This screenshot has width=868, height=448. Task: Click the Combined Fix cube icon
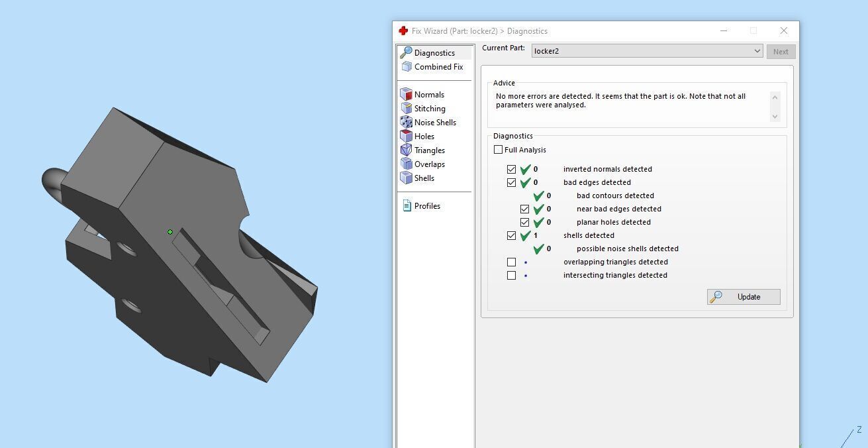(x=407, y=66)
